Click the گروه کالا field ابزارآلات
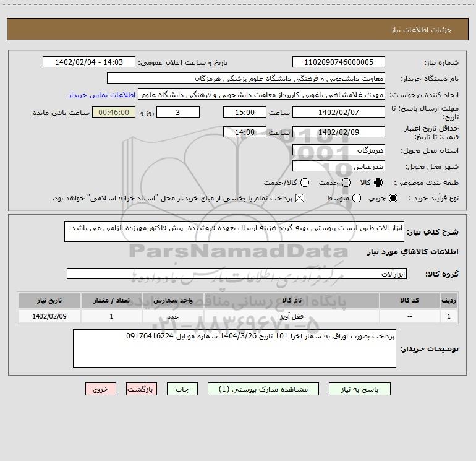This screenshot has height=461, width=476. point(237,274)
